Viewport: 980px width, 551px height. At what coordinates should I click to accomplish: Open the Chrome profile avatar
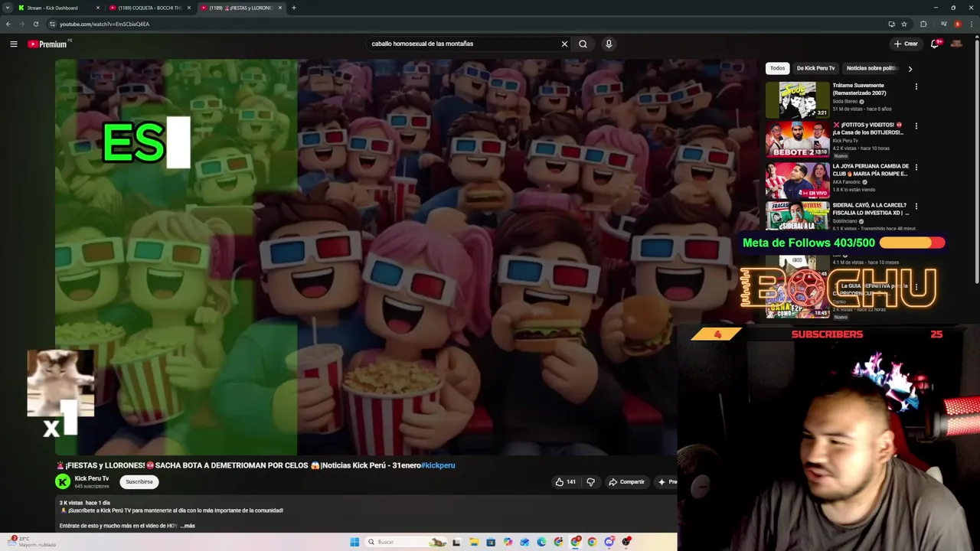pos(957,24)
